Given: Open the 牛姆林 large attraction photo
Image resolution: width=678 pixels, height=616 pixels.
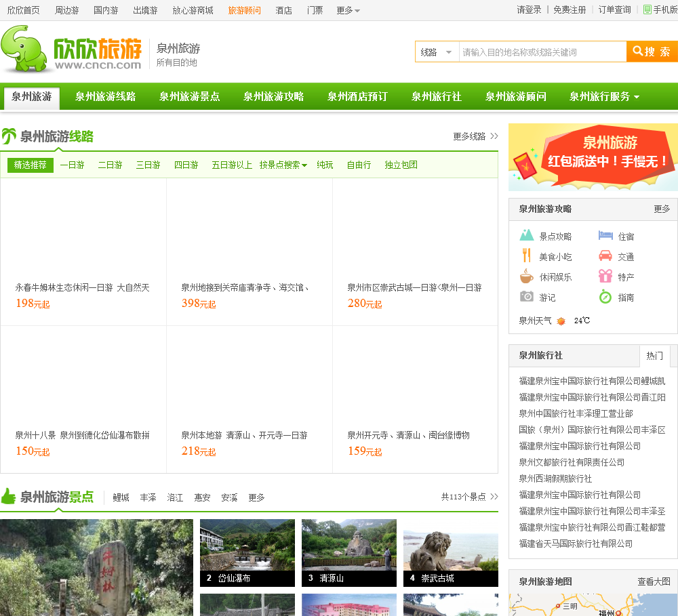Looking at the screenshot, I should click(x=96, y=568).
